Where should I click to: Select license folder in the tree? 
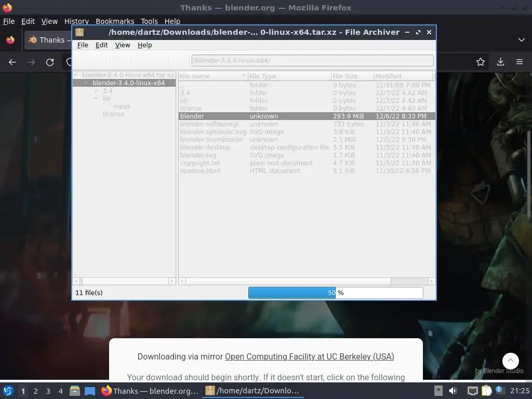[114, 114]
